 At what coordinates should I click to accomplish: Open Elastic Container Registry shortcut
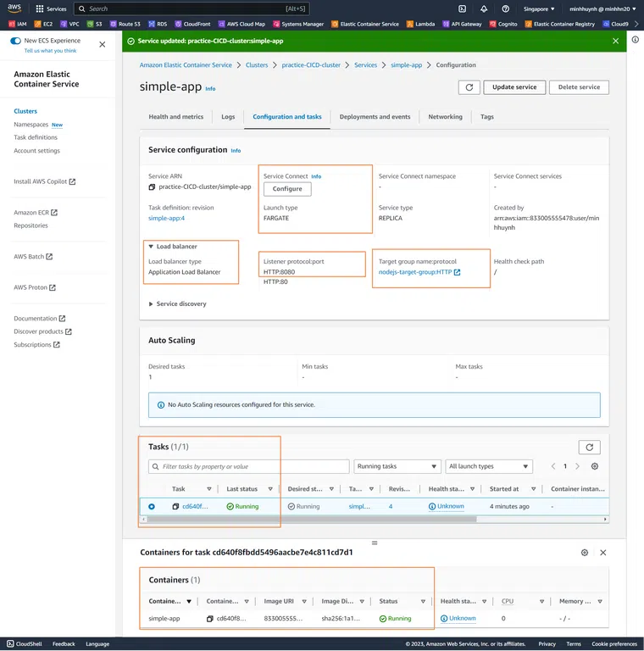(x=560, y=24)
